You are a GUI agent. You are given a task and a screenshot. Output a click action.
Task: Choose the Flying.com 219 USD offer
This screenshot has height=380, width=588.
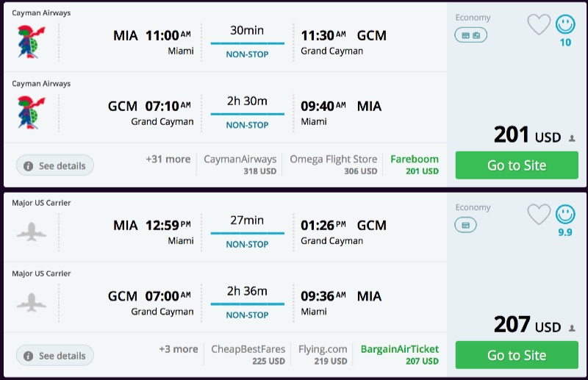coord(323,354)
